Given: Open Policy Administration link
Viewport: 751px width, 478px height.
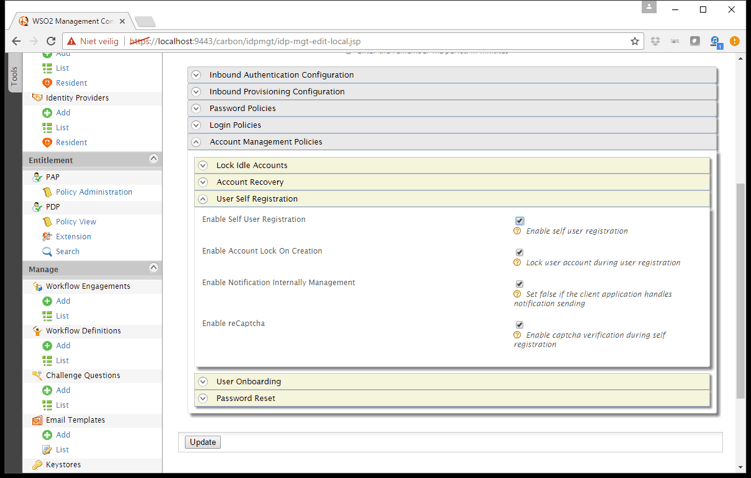Looking at the screenshot, I should tap(94, 192).
